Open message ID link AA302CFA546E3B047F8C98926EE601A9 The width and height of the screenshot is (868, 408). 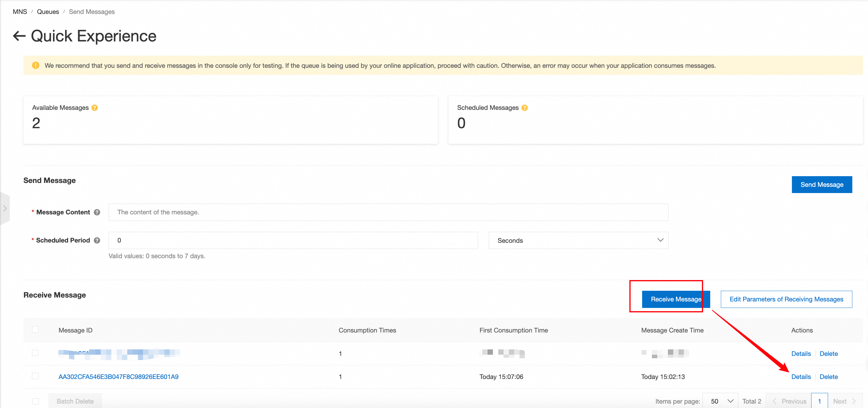click(x=118, y=377)
